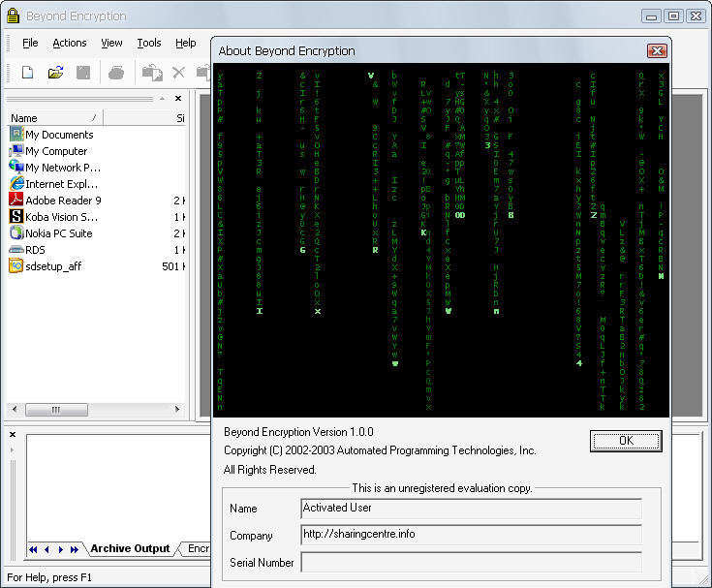Open the Help menu
This screenshot has width=712, height=588.
tap(186, 43)
